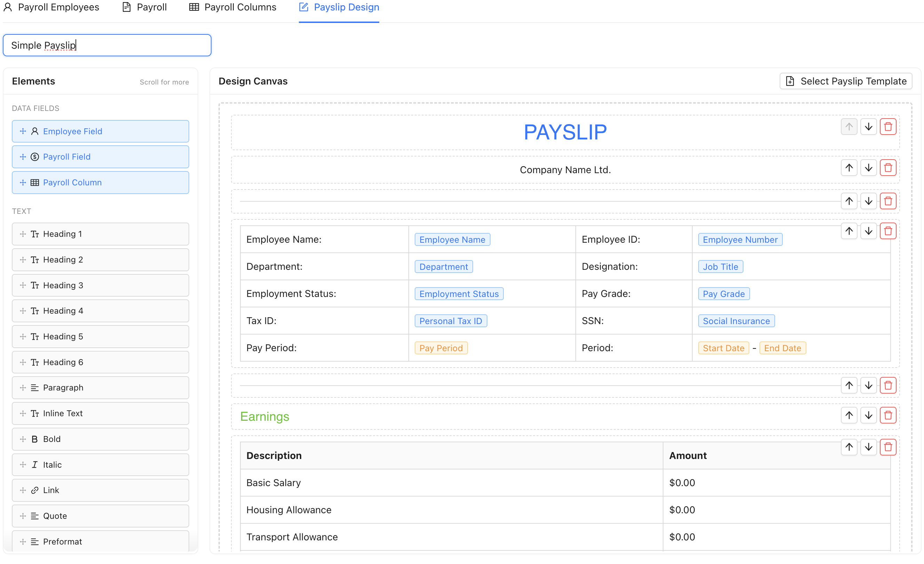The image size is (924, 564).
Task: Click the Select Payslip Template button
Action: (846, 81)
